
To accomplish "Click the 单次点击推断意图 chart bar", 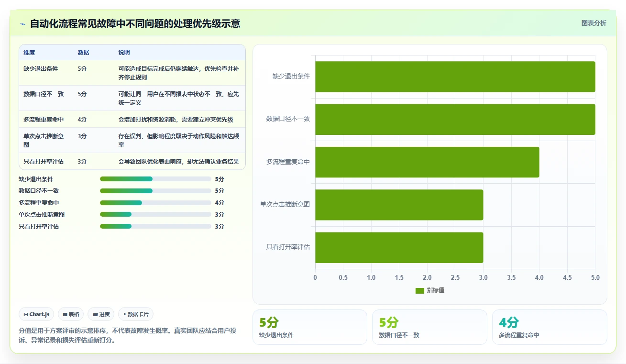I will 399,205.
